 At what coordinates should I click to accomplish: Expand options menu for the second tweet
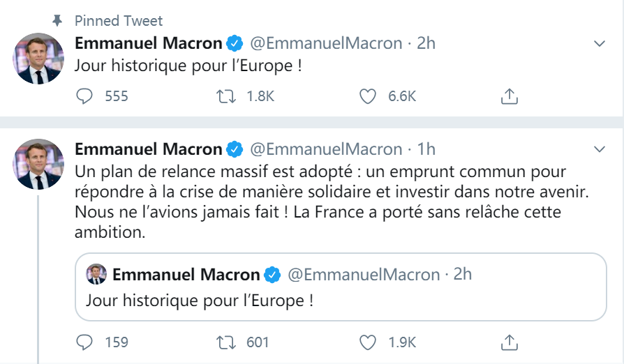click(x=599, y=149)
